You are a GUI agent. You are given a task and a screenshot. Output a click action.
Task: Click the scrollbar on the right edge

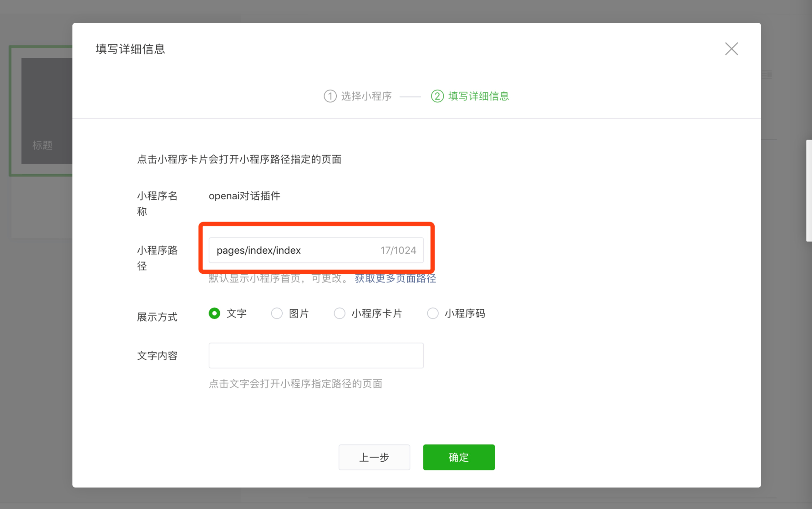(808, 191)
